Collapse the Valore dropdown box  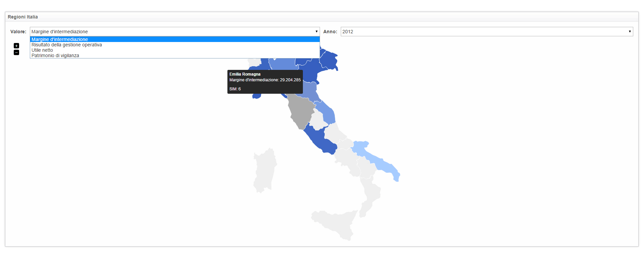point(174,32)
